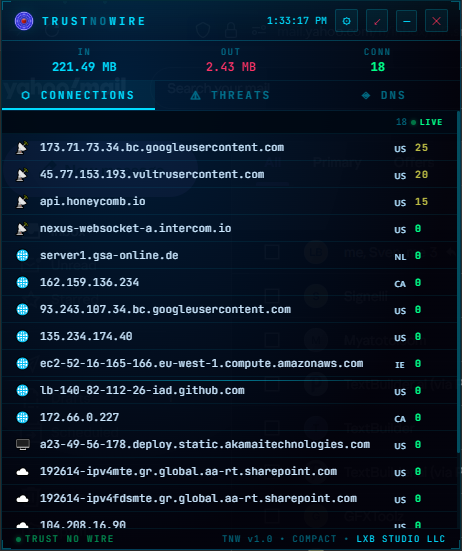Select lb-140-82-112-26-iad.github.com hostname

pos(142,390)
